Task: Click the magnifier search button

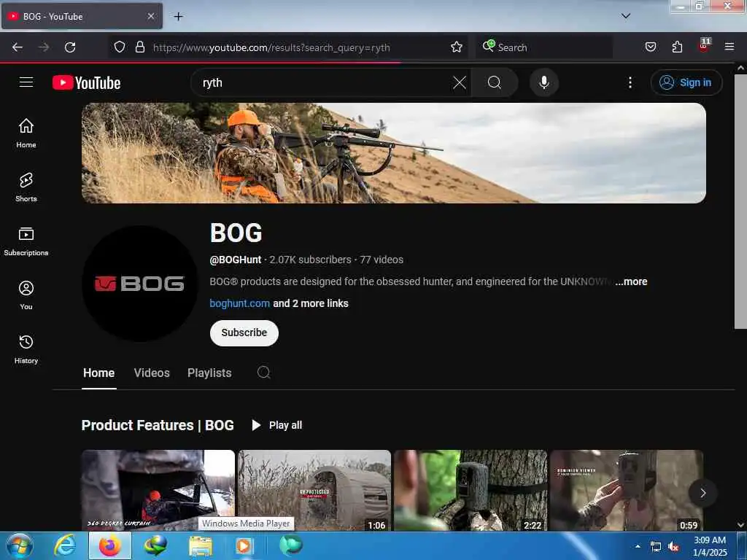Action: [495, 82]
